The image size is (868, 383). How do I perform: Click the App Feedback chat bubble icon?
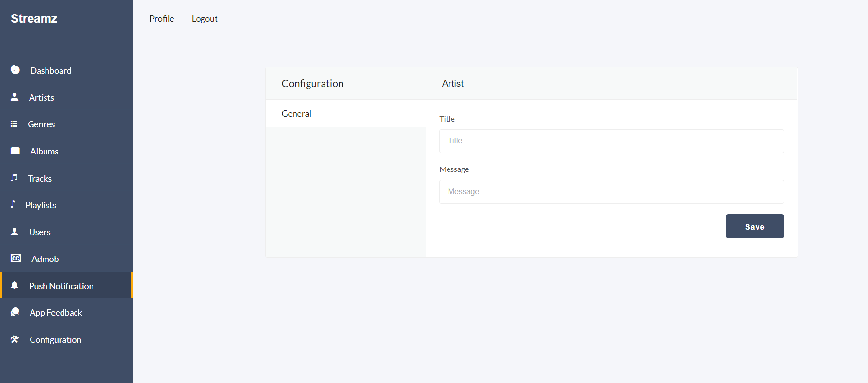click(15, 312)
